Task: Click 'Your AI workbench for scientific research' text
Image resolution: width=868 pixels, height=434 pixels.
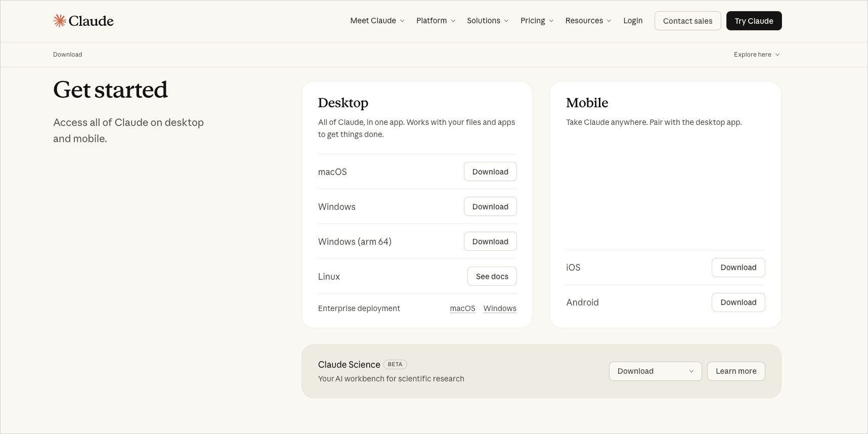Action: 391,379
